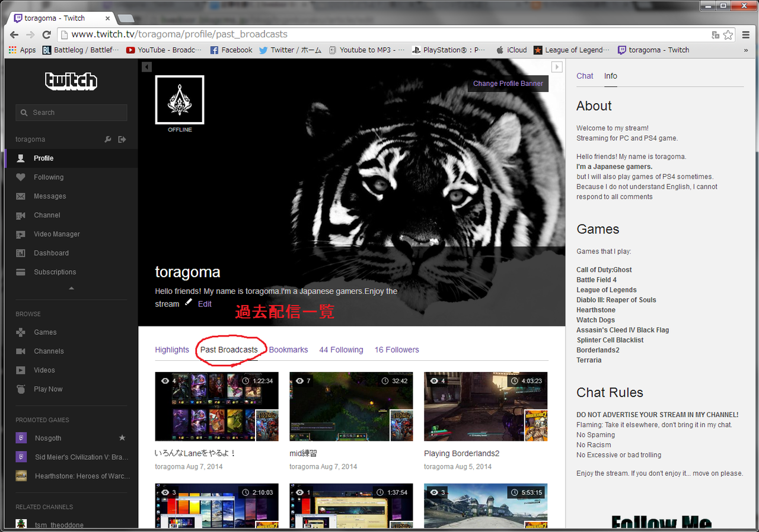Open PlayStation bookmark
The width and height of the screenshot is (759, 532).
(449, 50)
